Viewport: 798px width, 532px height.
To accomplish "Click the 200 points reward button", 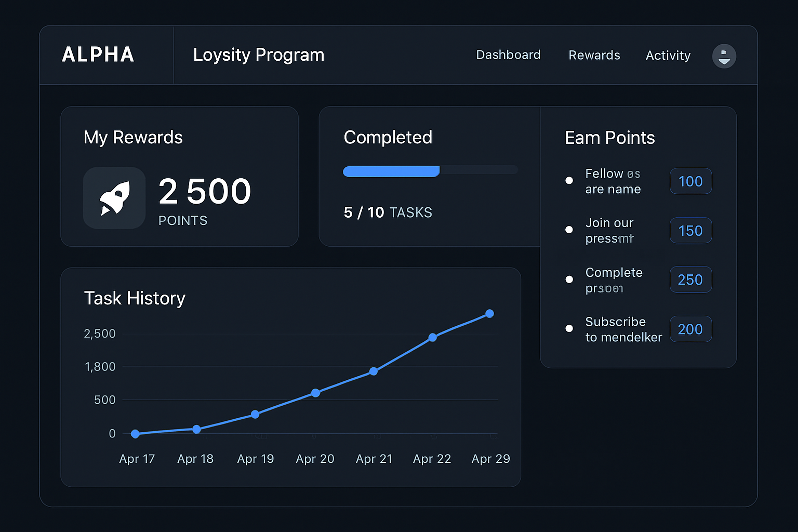I will point(690,329).
